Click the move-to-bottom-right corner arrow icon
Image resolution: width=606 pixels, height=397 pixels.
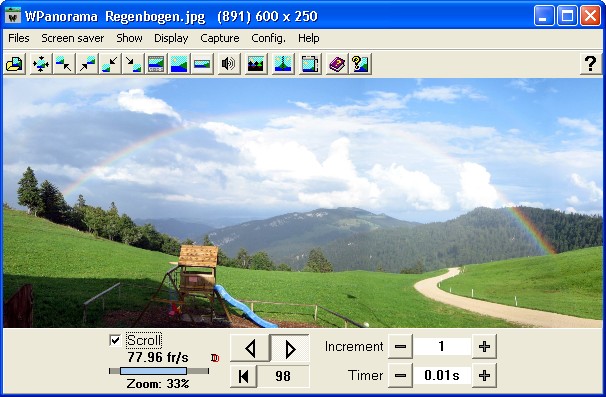[x=133, y=64]
